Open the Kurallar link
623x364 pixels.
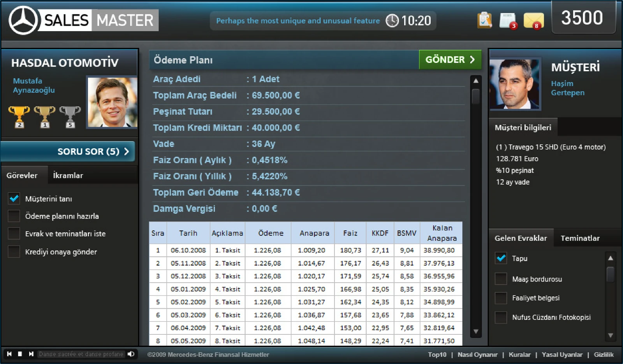[x=519, y=354]
